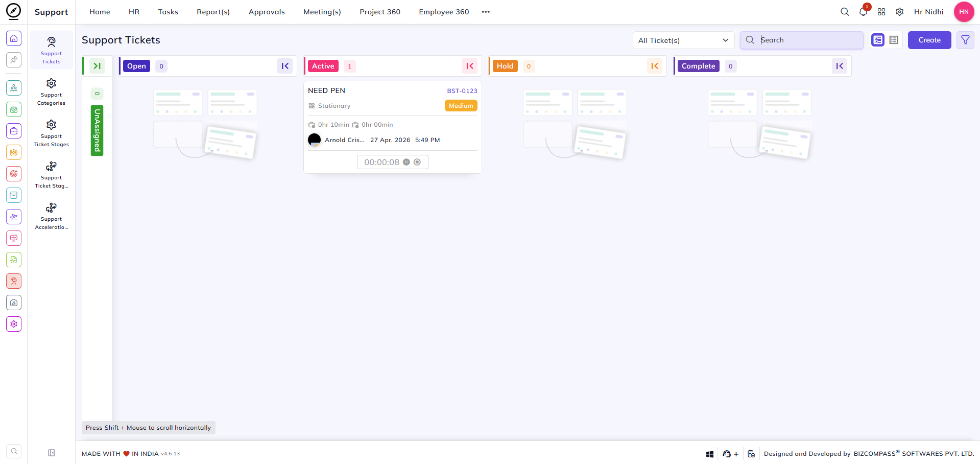Open Support Acceleratio... sidebar item
The width and height of the screenshot is (980, 464).
click(x=51, y=216)
